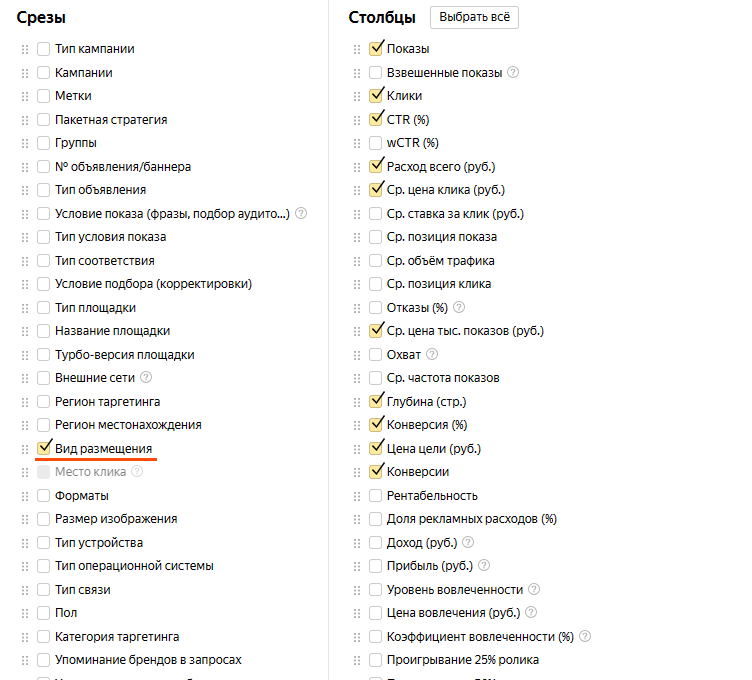Check the wCTR (%) column
Image resolution: width=752 pixels, height=680 pixels.
click(x=376, y=143)
